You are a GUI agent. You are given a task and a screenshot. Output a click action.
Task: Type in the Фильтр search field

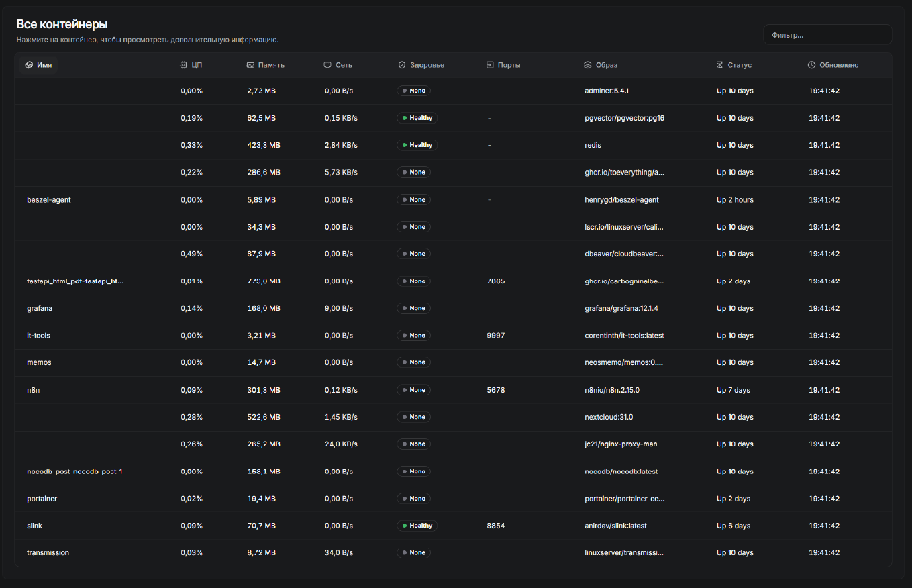point(827,35)
